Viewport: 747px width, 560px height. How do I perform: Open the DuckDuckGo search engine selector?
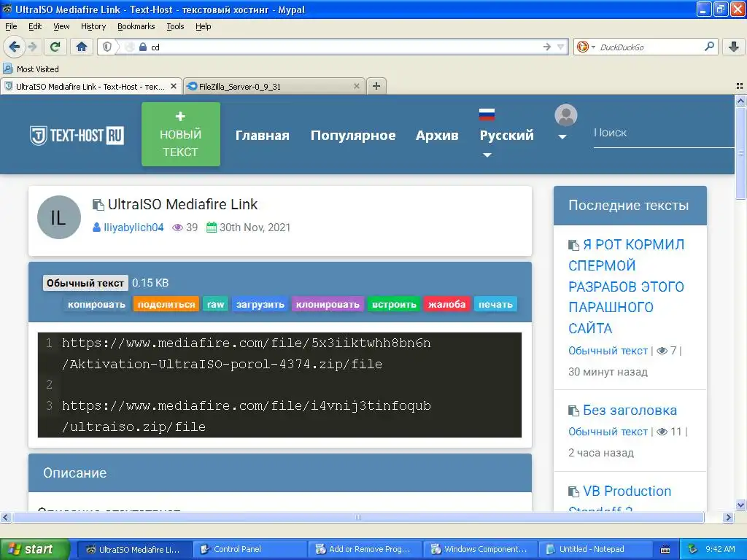pyautogui.click(x=586, y=47)
